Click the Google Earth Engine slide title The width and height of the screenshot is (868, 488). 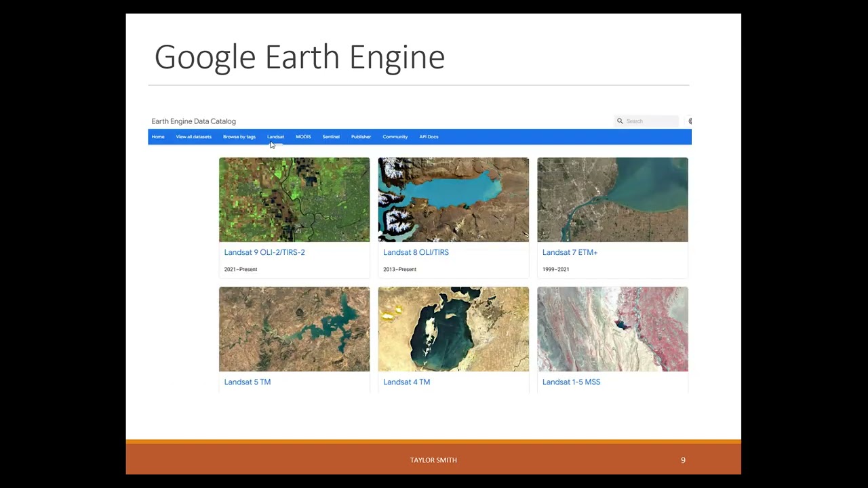[300, 57]
